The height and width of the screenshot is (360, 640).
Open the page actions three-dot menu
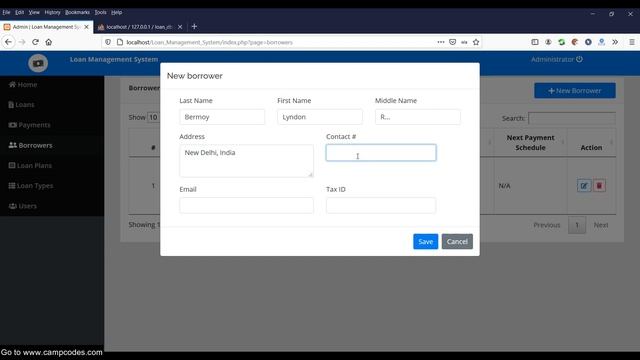click(x=441, y=42)
